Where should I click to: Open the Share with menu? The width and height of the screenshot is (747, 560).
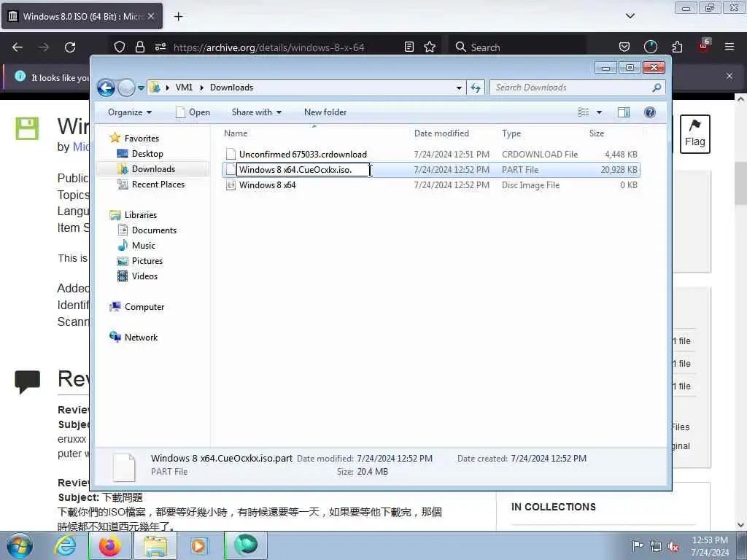(256, 112)
